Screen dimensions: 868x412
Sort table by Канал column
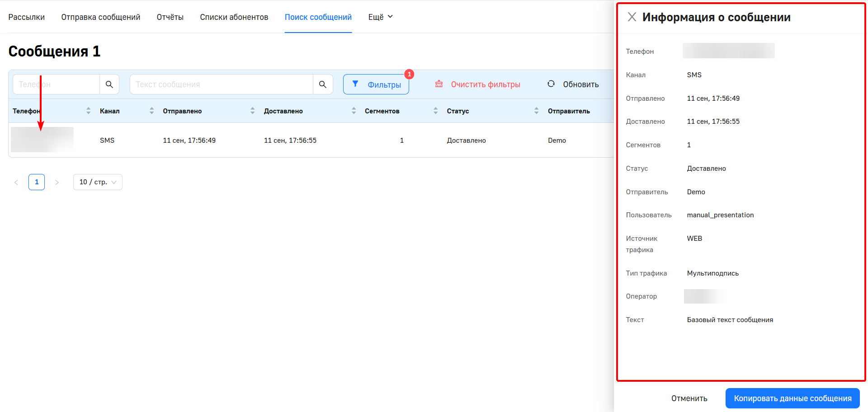151,111
